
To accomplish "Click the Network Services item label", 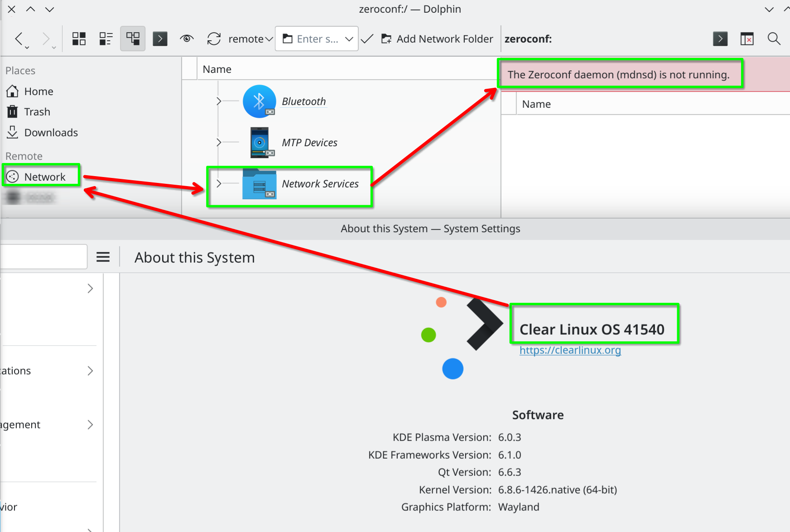I will tap(320, 184).
